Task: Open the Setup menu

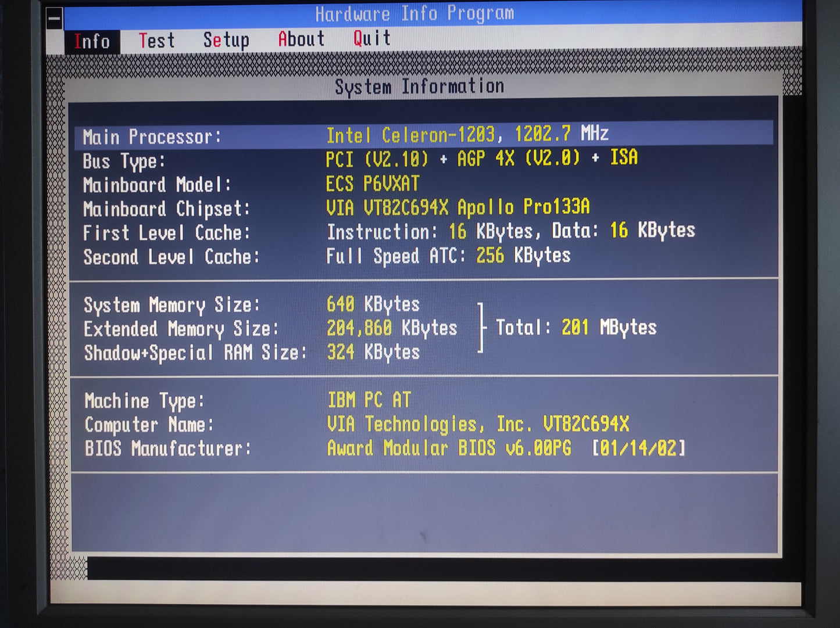Action: click(226, 40)
